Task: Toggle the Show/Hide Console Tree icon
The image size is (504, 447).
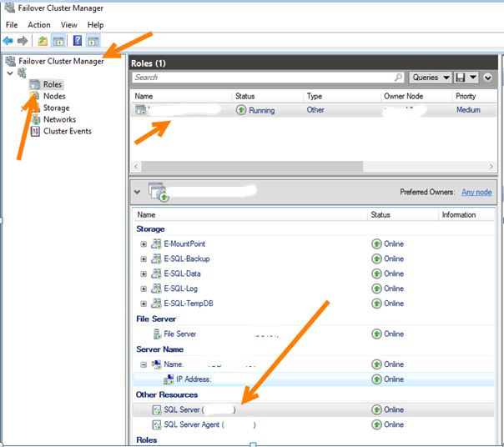Action: [58, 41]
